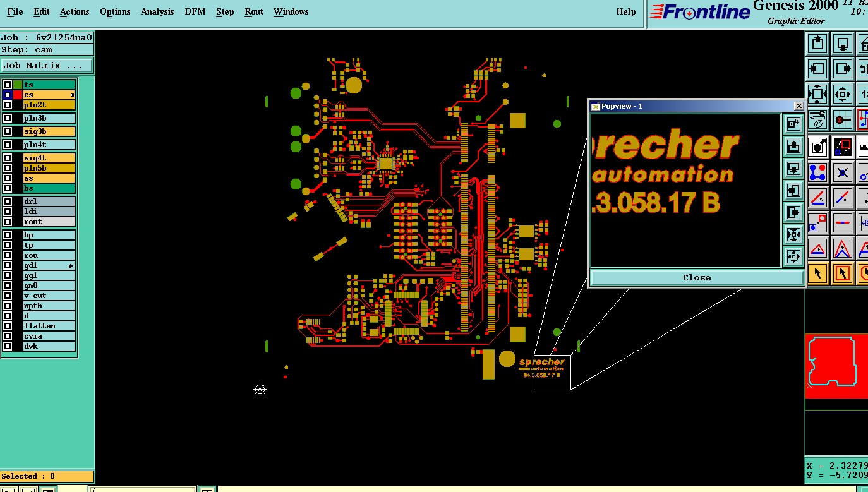
Task: Select the 'sig4t' layer name
Action: click(49, 158)
